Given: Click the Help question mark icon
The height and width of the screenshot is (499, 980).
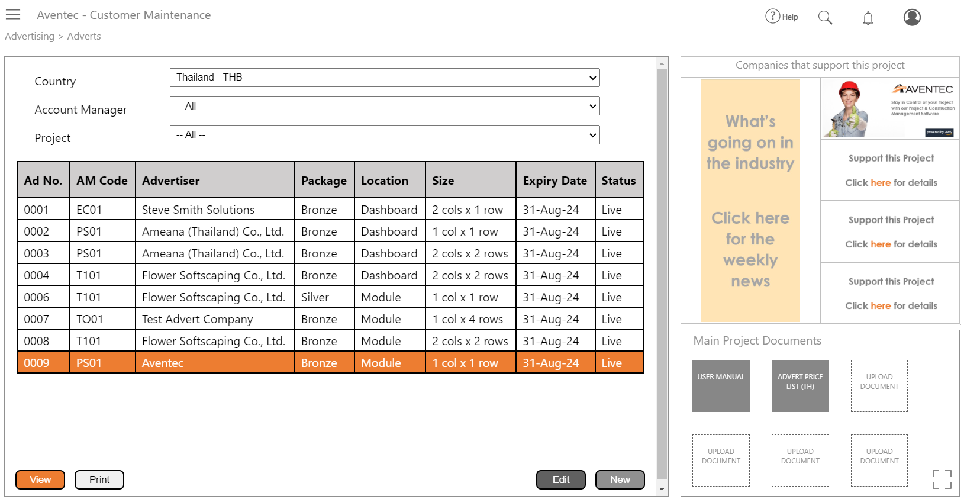Looking at the screenshot, I should coord(772,17).
